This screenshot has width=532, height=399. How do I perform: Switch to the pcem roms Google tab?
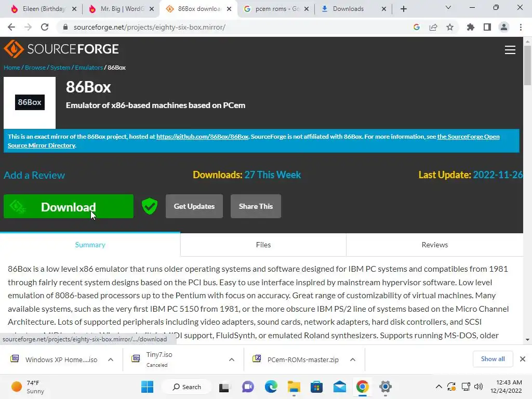click(x=276, y=9)
